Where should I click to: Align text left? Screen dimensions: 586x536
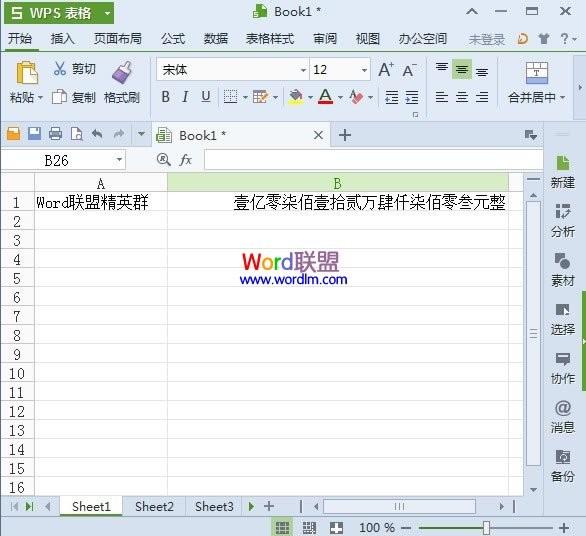(442, 97)
